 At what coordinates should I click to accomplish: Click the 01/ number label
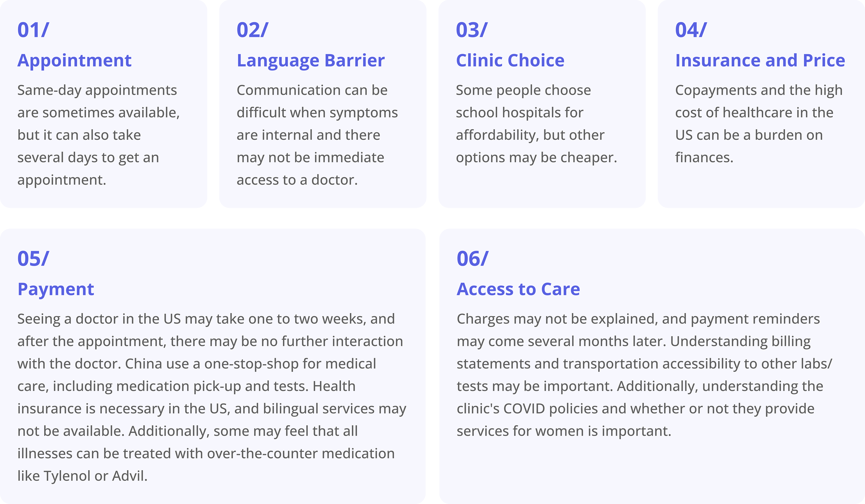coord(33,30)
